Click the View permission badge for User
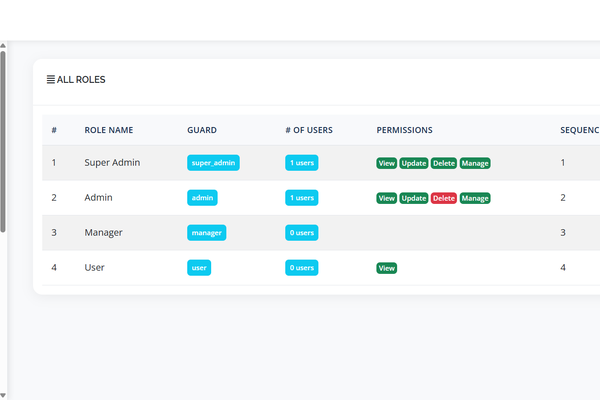This screenshot has height=400, width=600. coord(386,268)
